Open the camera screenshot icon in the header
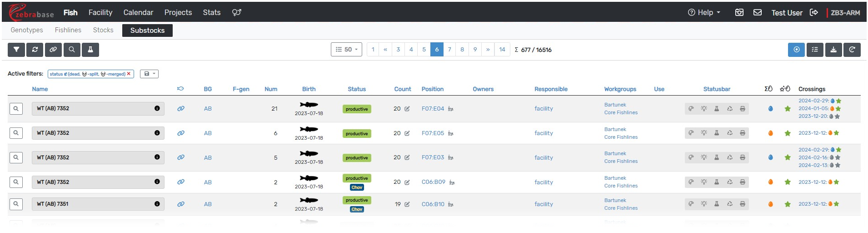The image size is (868, 233). coord(739,13)
